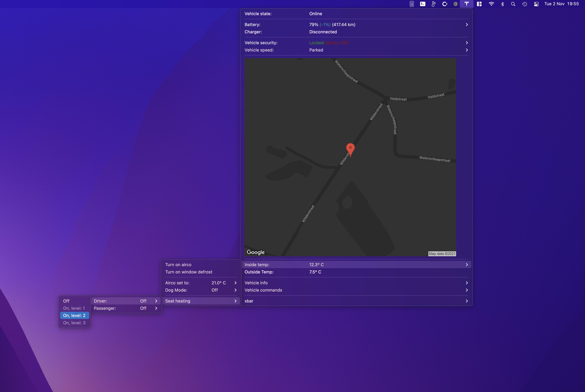Open Time Machine menu bar icon
585x392 pixels.
pos(525,4)
